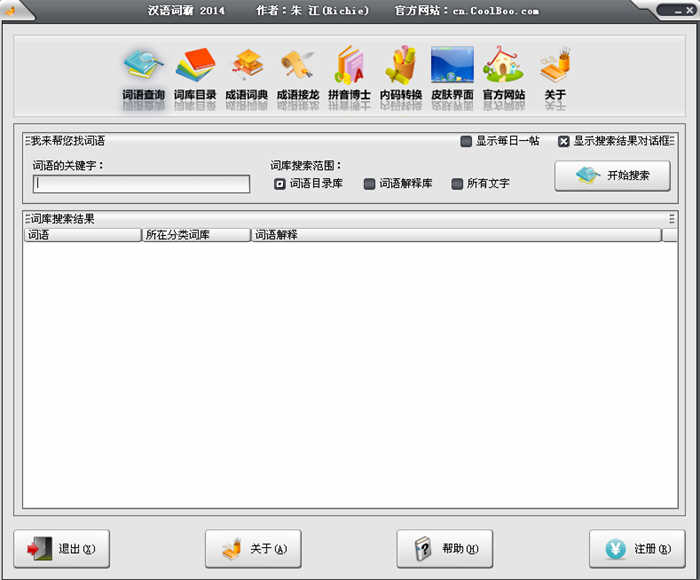Click the 开始搜索 button
700x580 pixels.
pyautogui.click(x=612, y=175)
